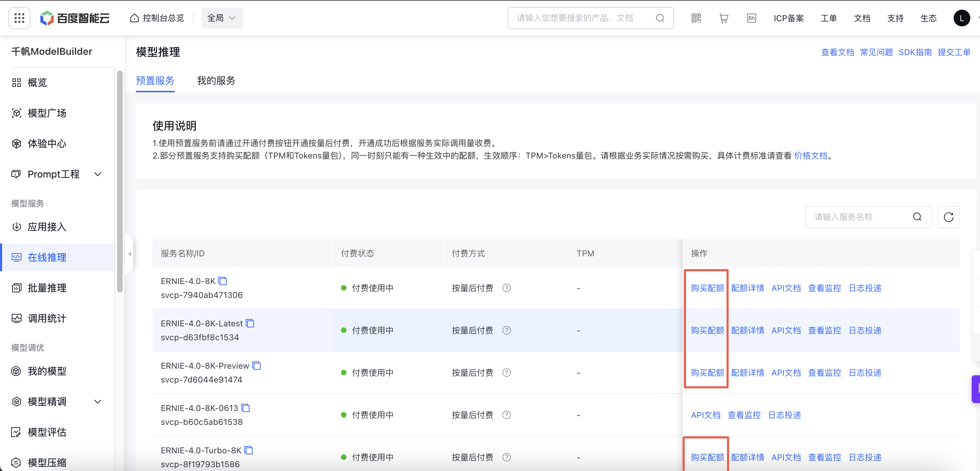This screenshot has height=471, width=980.
Task: Refresh the service list
Action: tap(948, 217)
